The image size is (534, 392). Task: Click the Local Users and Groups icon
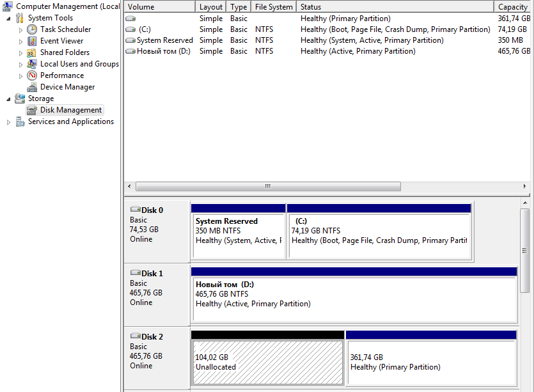tap(32, 64)
